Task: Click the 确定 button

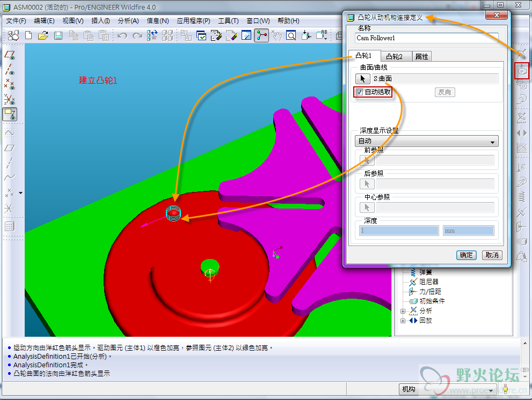Action: [x=467, y=255]
